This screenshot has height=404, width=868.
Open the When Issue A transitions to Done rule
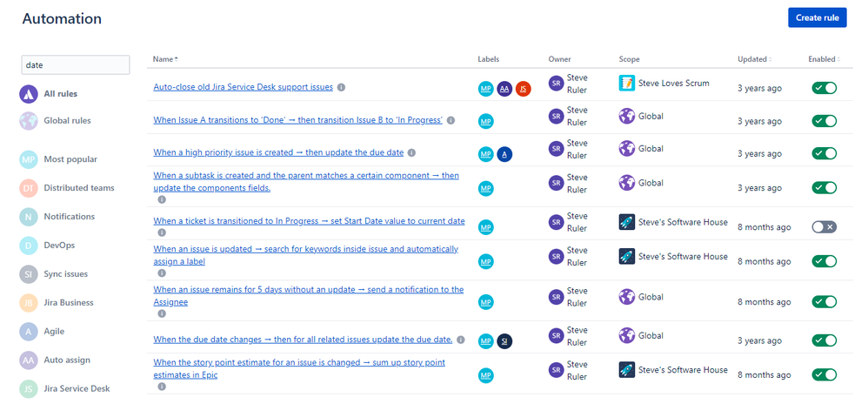297,120
